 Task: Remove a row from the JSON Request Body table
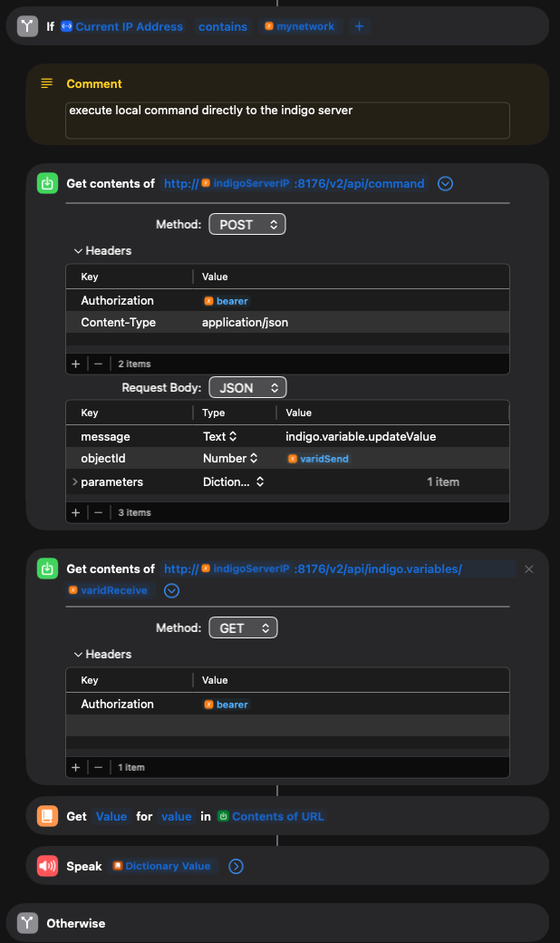[x=99, y=512]
